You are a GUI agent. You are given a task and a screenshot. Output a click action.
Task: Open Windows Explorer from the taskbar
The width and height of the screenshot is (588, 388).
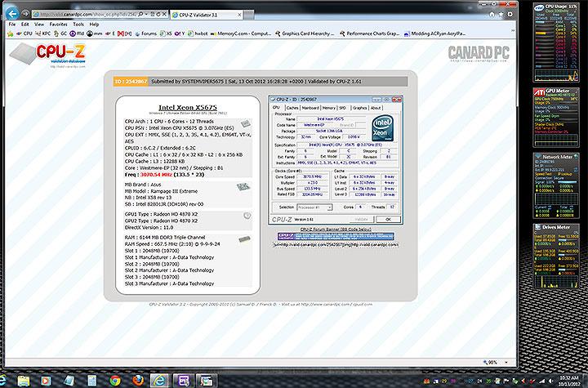click(x=23, y=380)
